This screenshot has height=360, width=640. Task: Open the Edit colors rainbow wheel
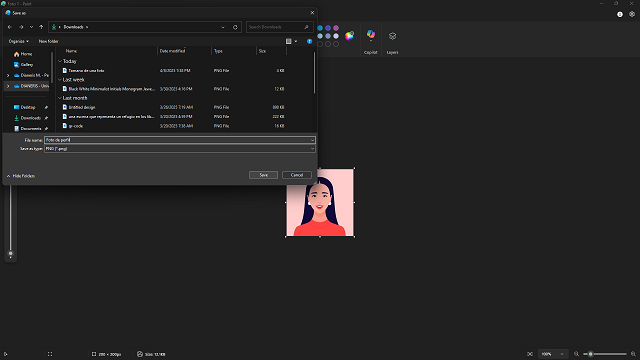[349, 36]
